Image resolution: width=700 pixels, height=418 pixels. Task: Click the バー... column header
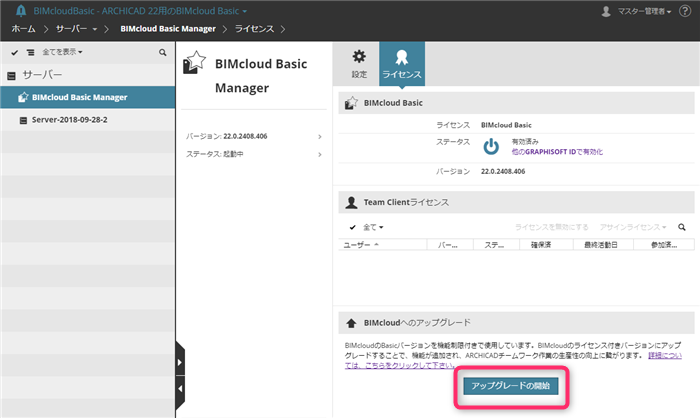tap(450, 245)
